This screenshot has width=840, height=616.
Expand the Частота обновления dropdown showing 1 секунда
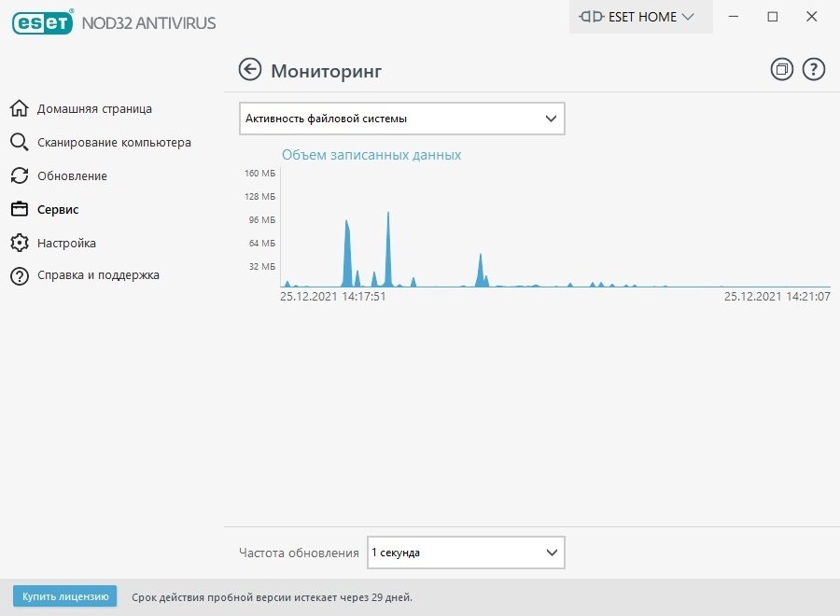466,553
